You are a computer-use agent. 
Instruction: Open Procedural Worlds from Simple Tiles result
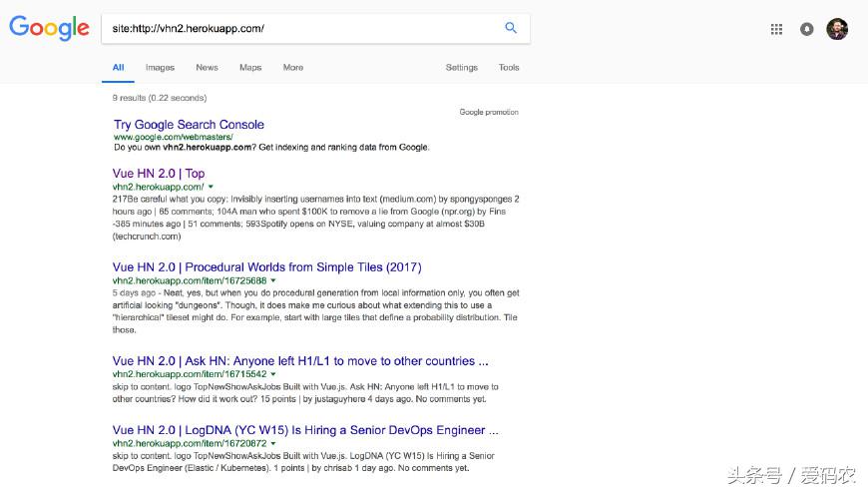(266, 267)
